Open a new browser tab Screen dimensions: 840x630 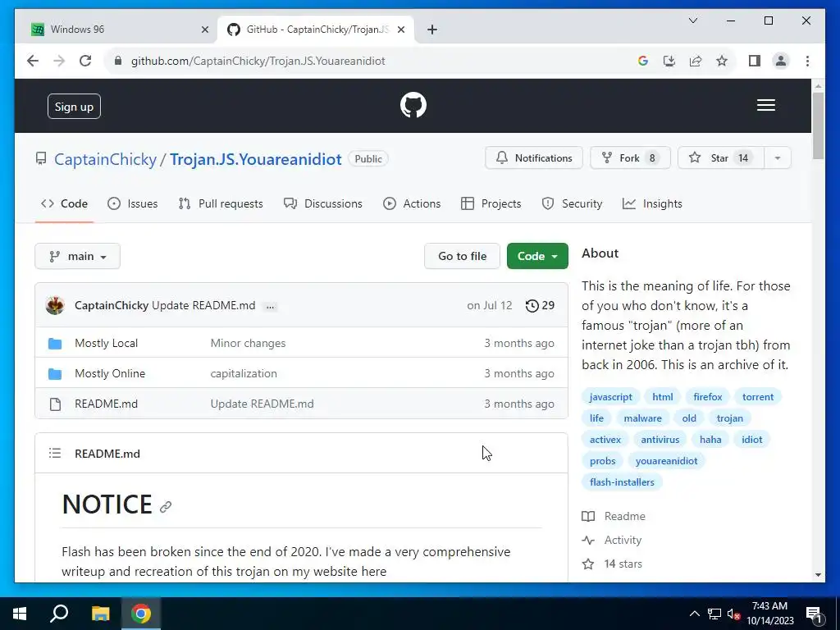click(x=432, y=30)
